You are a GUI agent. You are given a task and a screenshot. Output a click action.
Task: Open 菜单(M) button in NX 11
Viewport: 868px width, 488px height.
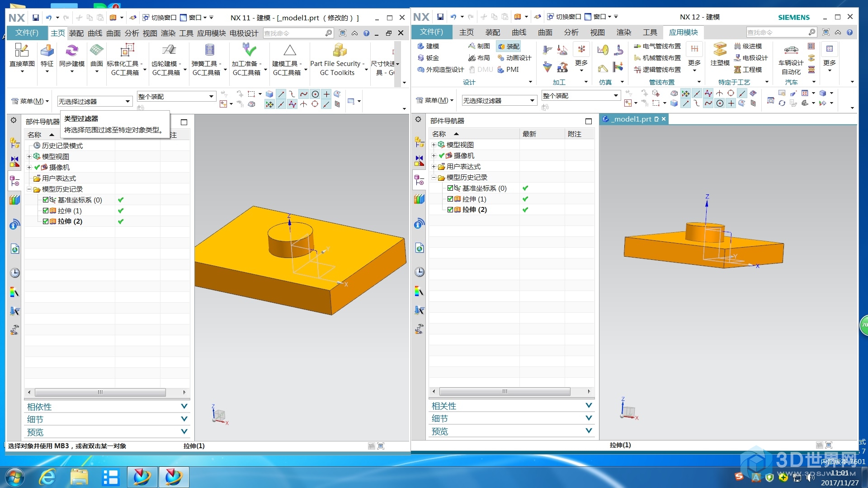30,101
